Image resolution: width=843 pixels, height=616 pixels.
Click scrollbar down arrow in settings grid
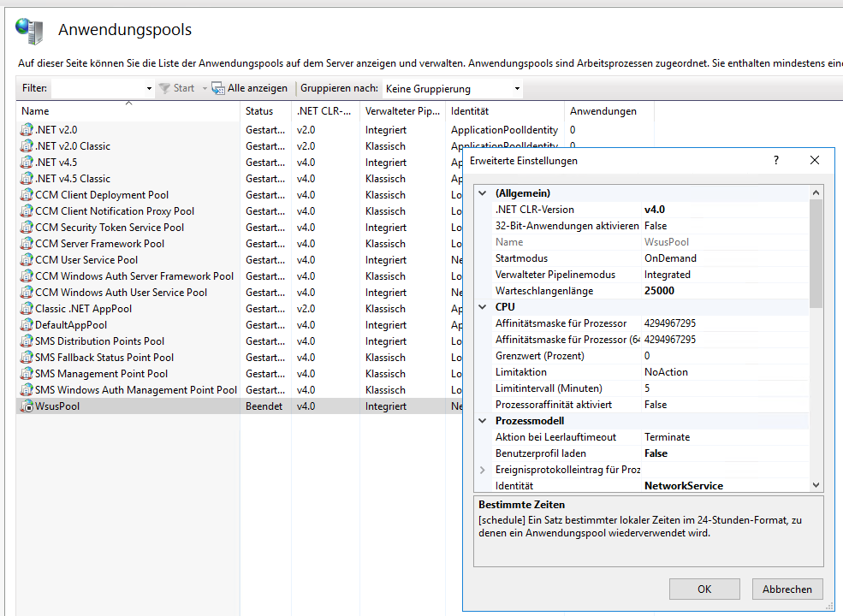pyautogui.click(x=816, y=485)
